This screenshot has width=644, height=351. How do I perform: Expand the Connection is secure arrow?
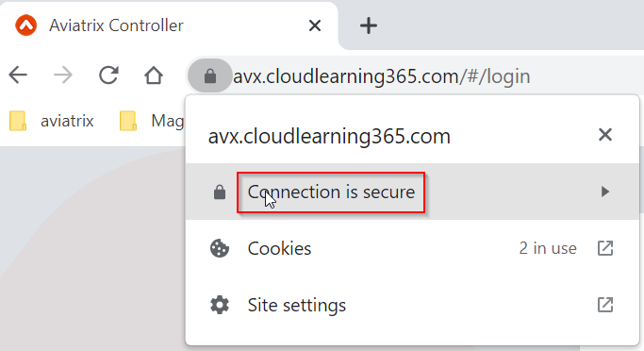pyautogui.click(x=604, y=192)
